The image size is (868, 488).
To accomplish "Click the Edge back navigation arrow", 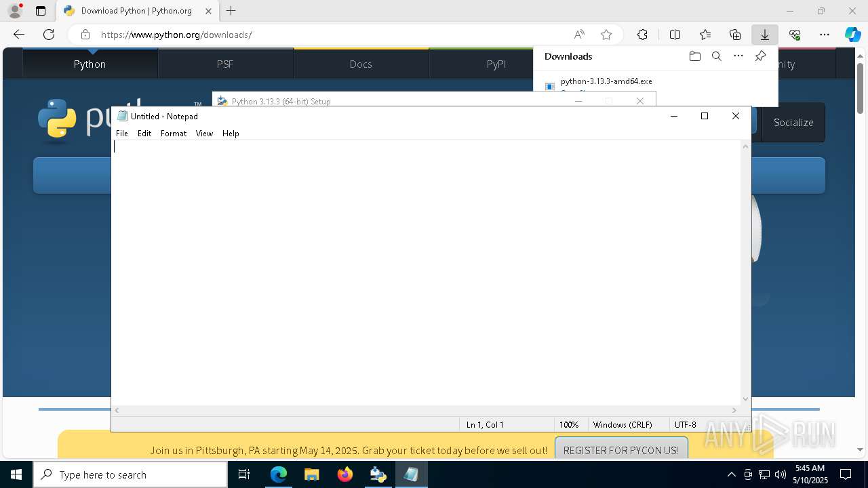I will point(19,35).
